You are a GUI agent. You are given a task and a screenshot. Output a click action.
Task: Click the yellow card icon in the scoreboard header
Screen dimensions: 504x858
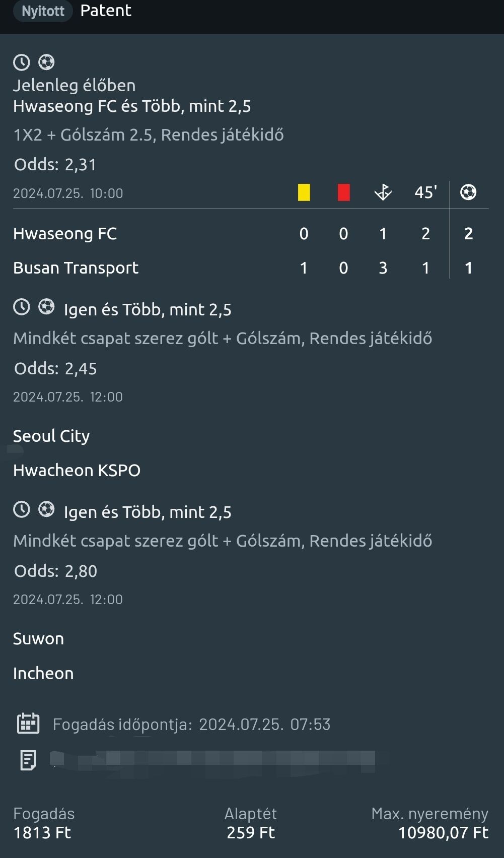point(304,192)
